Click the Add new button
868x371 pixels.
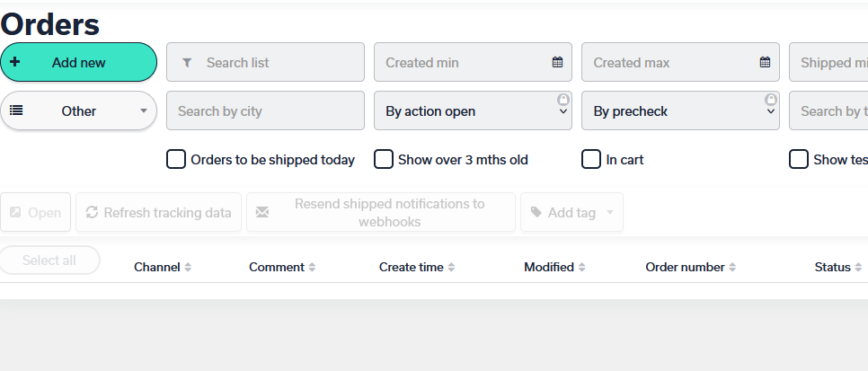click(x=78, y=62)
